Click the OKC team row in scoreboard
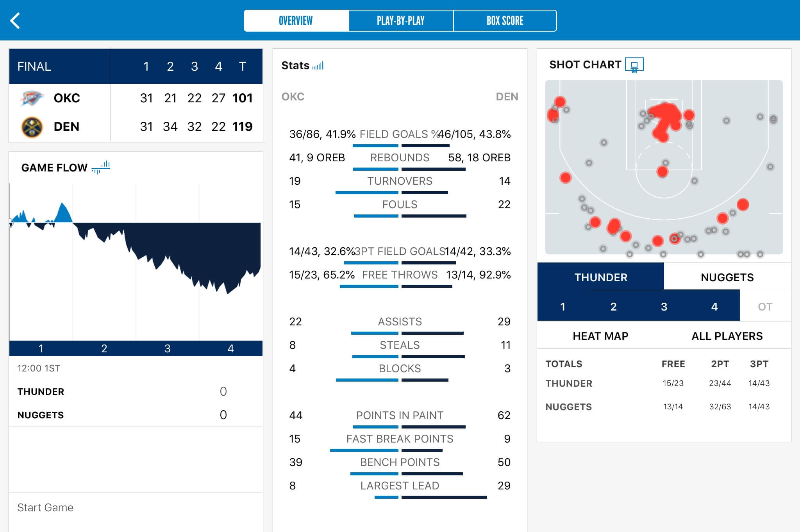The height and width of the screenshot is (532, 800). 136,98
